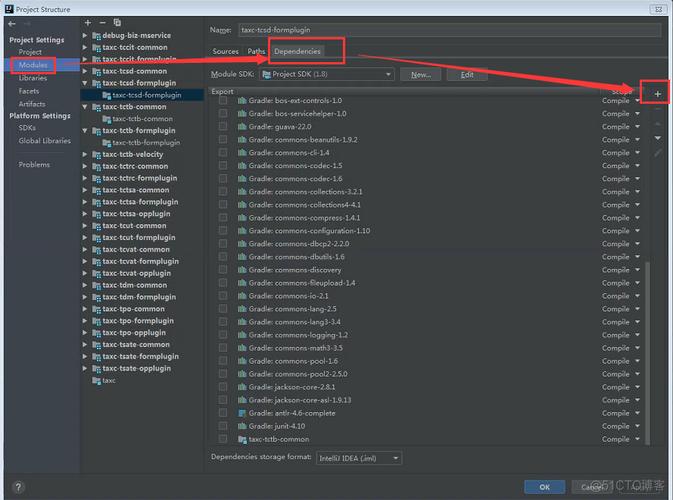
Task: Open SDKs under Platform Settings
Action: click(x=27, y=128)
